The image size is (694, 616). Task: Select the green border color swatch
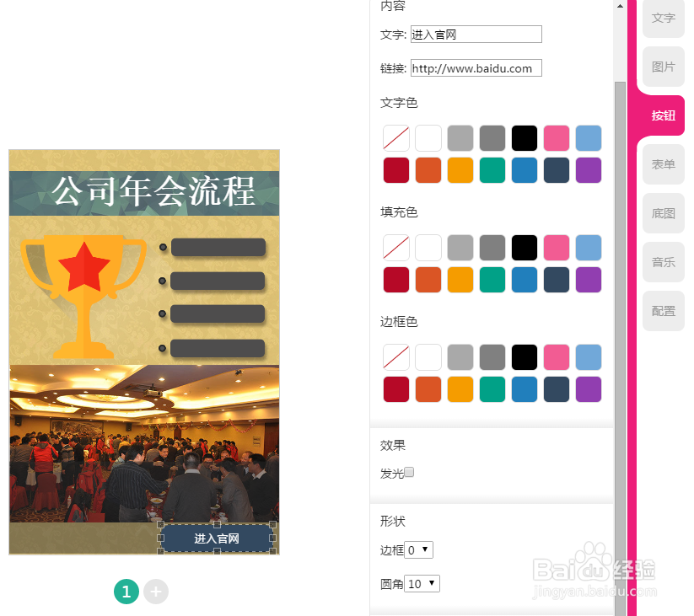point(492,388)
